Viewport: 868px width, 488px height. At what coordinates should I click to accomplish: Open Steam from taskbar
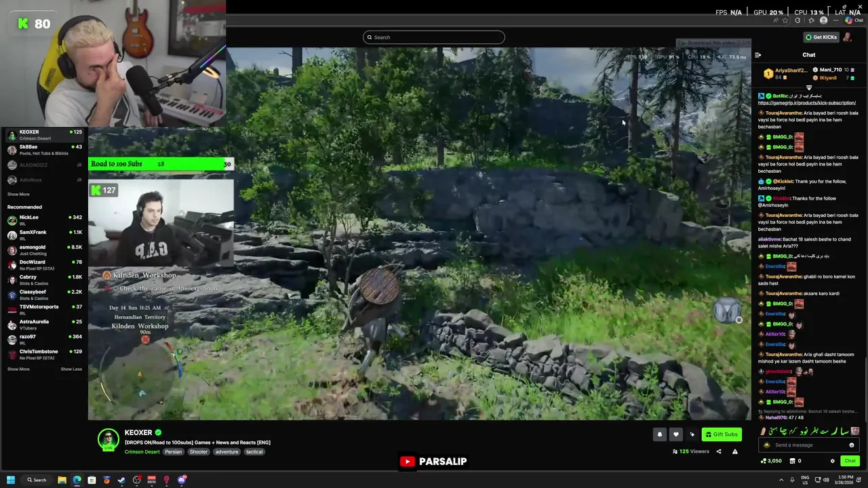pos(121,480)
